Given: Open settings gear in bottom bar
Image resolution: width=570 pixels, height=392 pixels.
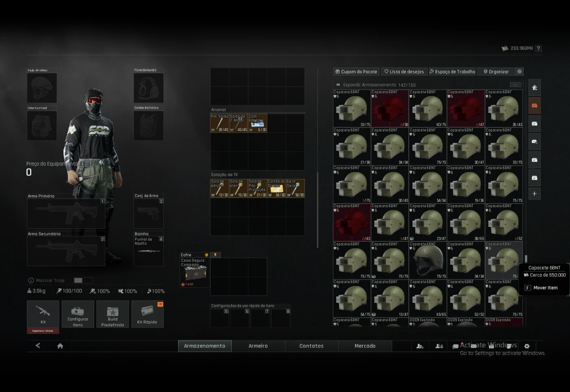Looking at the screenshot, I should (527, 346).
